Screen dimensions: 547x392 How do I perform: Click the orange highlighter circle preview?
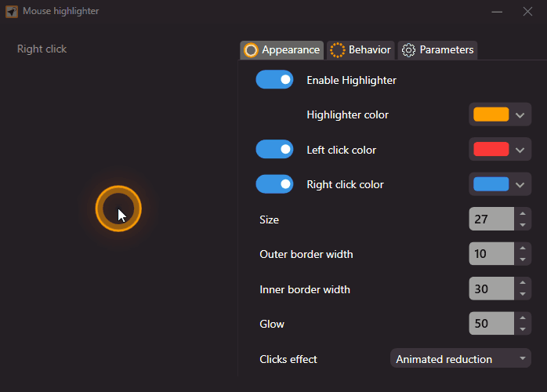(118, 209)
